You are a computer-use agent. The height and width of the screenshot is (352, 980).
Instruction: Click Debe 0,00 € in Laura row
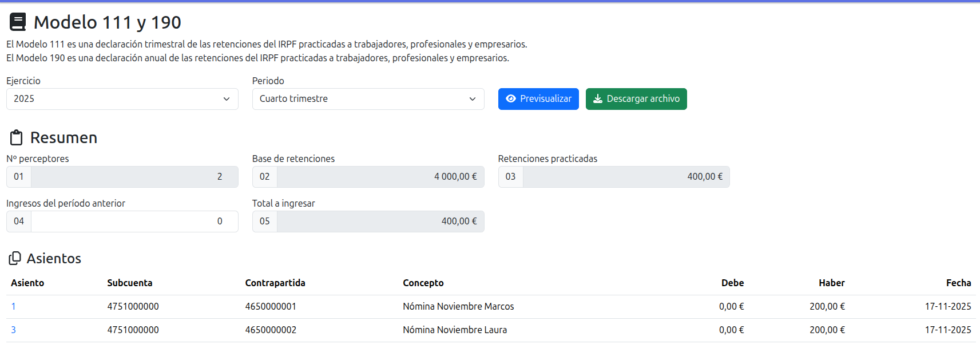tap(731, 330)
